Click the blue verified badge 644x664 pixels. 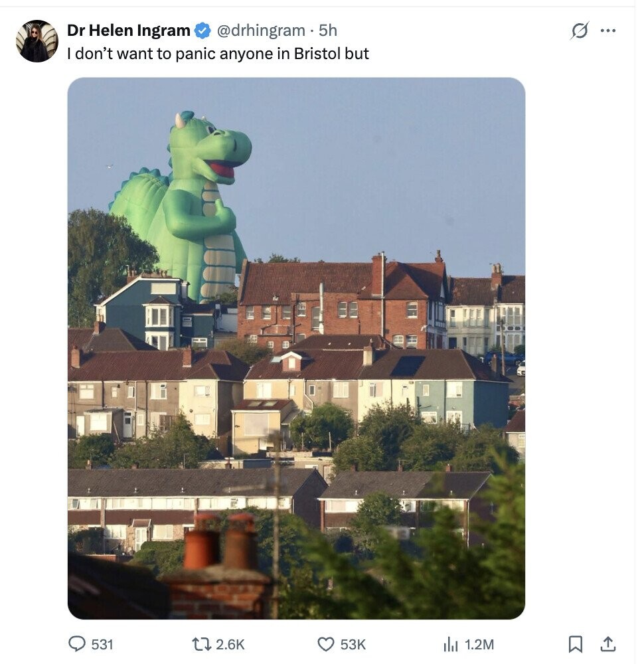click(x=202, y=31)
